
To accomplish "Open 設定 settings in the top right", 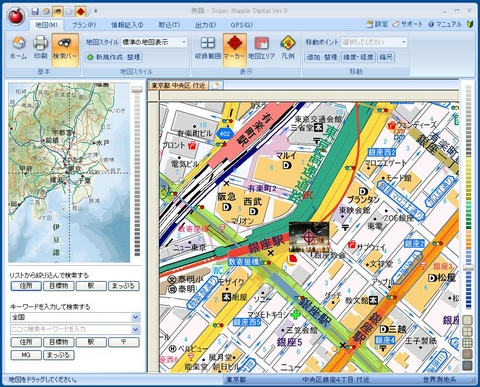I will tap(377, 24).
